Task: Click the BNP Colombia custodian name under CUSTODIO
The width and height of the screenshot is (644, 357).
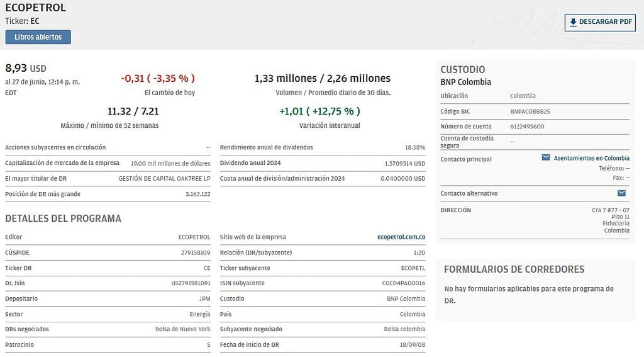Action: 466,82
